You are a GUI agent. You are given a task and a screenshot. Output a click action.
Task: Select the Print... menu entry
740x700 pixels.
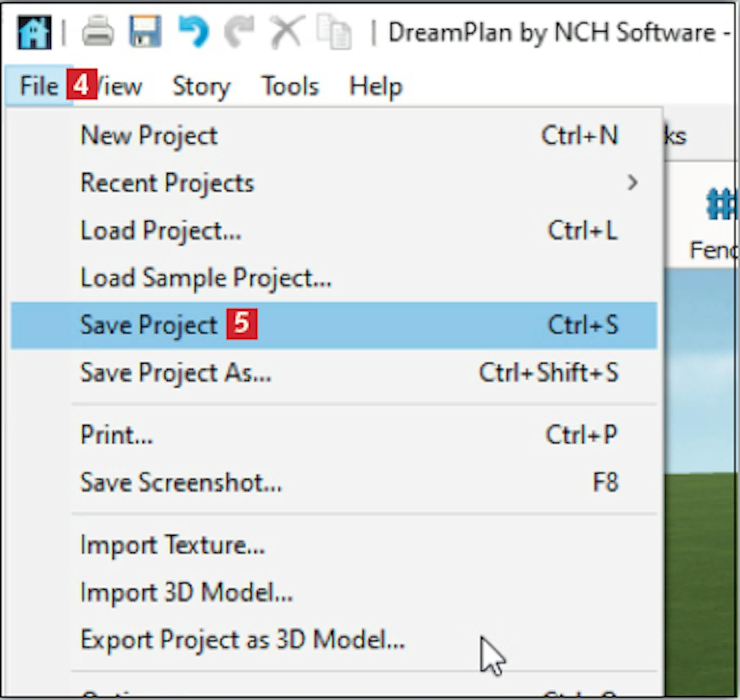[334, 435]
